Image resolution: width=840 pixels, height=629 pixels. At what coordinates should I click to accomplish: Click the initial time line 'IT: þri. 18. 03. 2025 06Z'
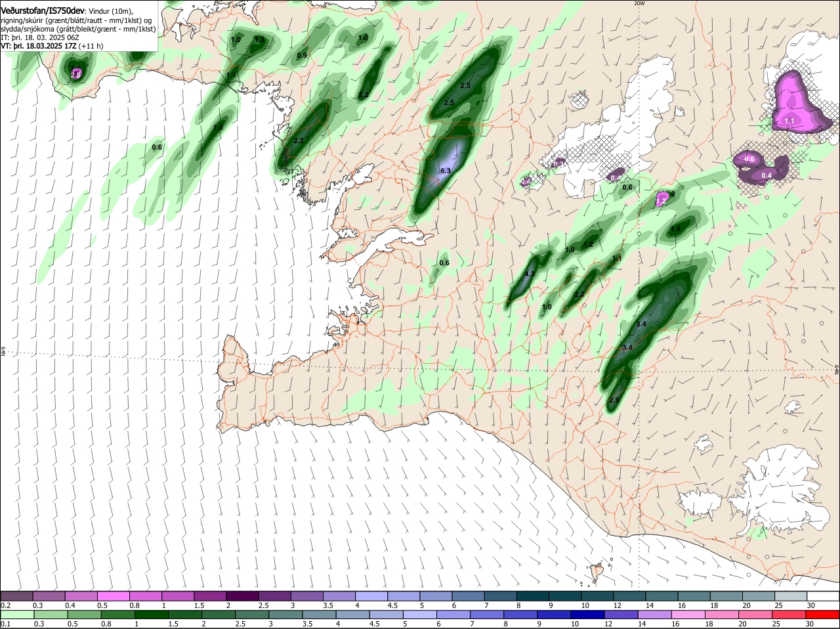39,37
